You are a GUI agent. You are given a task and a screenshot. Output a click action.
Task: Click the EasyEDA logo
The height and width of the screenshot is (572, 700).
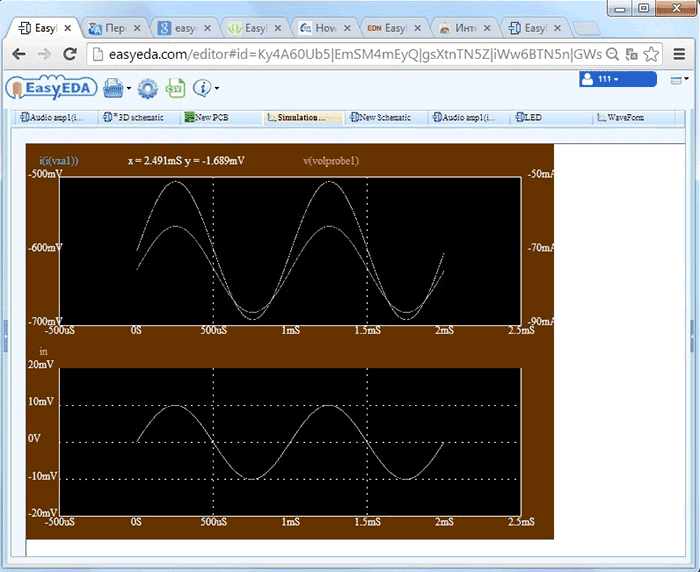pyautogui.click(x=50, y=89)
